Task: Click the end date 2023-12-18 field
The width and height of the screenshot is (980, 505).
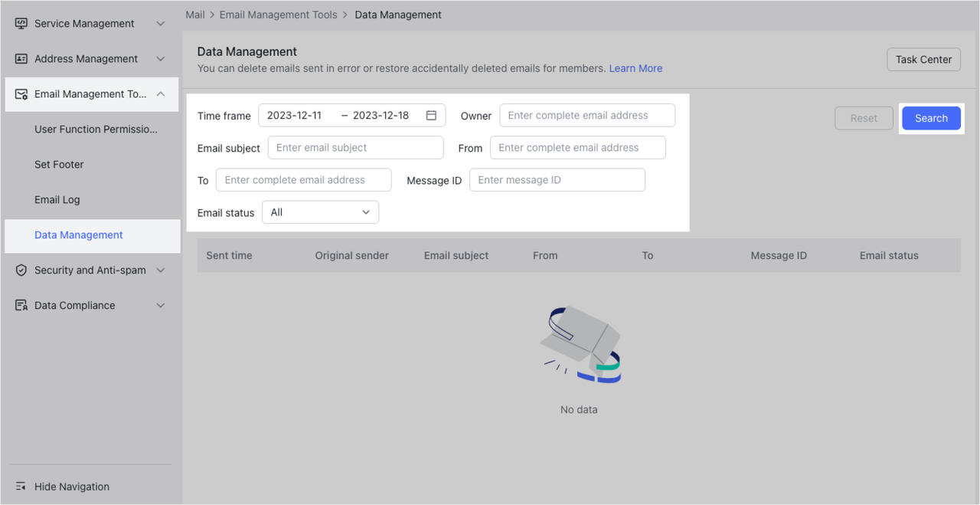Action: 383,116
